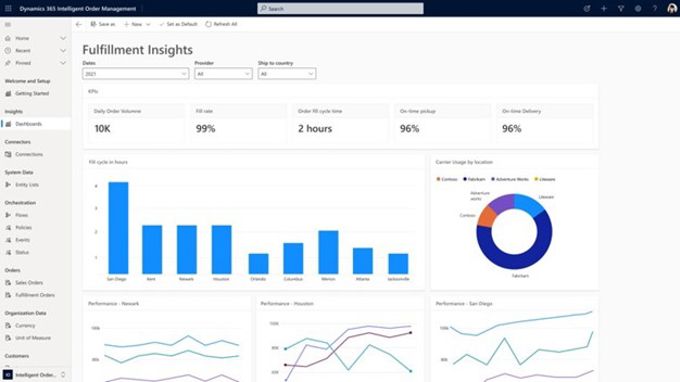
Task: Click the Performance - Newark chart title
Action: (114, 304)
